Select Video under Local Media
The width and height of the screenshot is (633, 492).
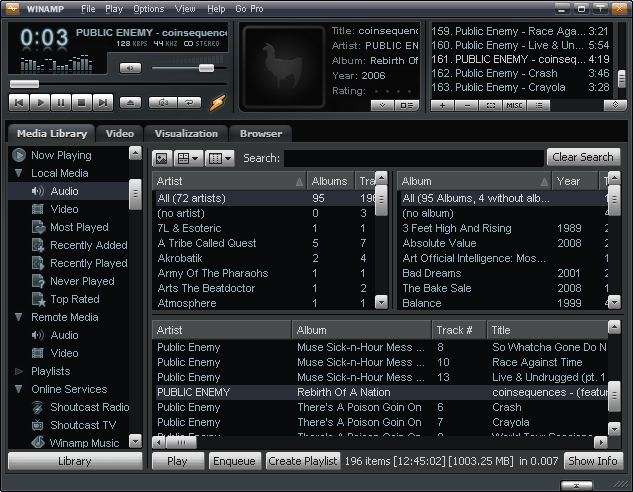coord(64,209)
